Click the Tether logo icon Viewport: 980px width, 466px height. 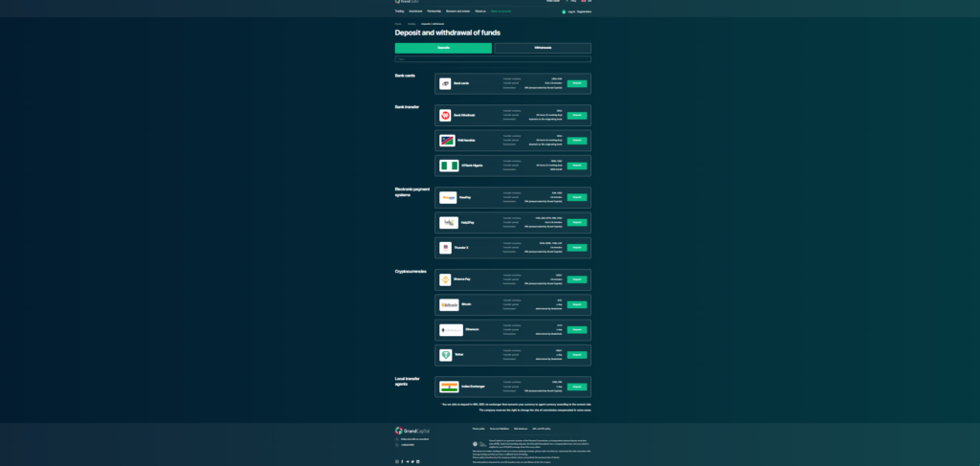click(445, 355)
